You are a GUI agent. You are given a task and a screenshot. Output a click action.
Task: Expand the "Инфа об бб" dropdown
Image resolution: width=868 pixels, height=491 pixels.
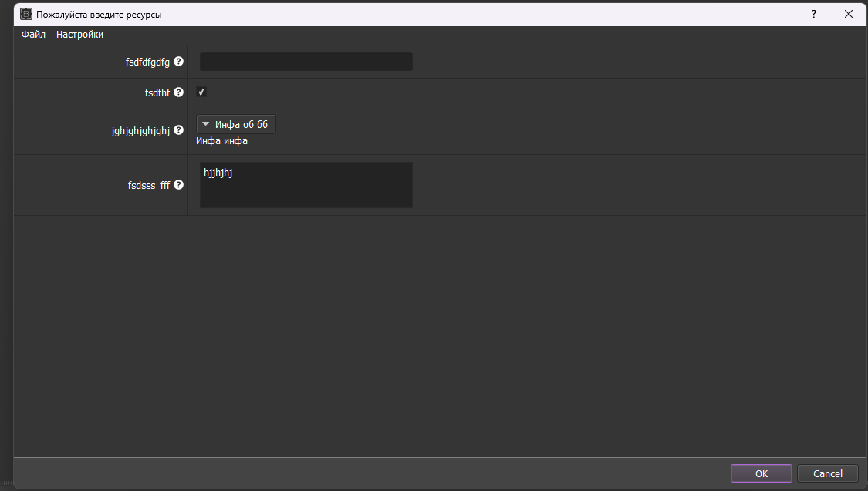click(x=236, y=124)
